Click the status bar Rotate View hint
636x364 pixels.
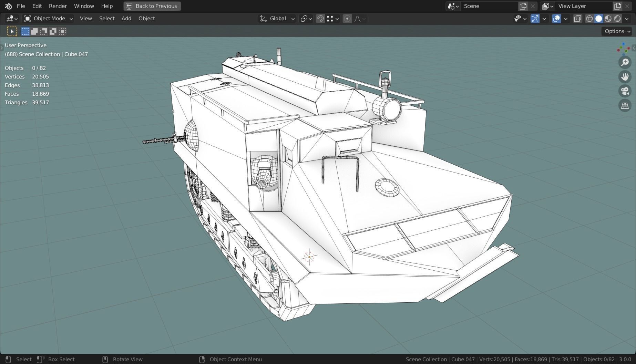coord(123,359)
